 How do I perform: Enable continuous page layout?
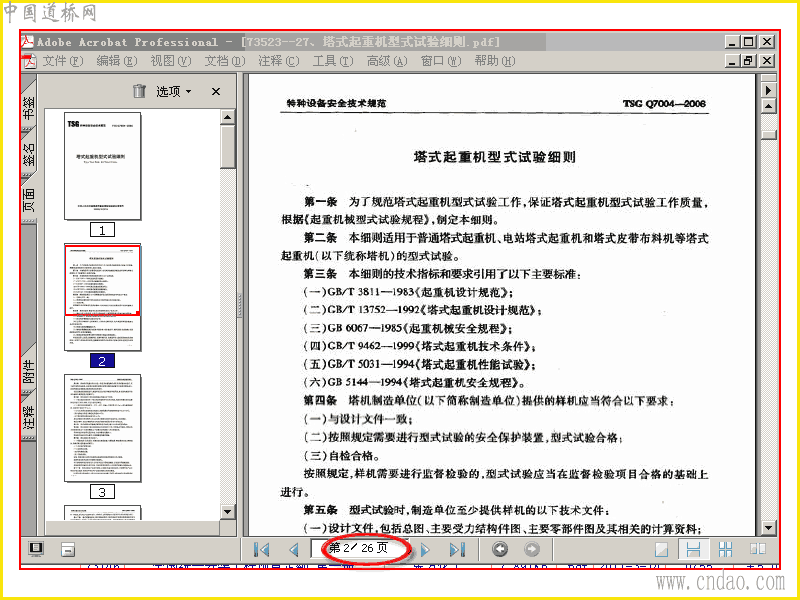pyautogui.click(x=693, y=549)
